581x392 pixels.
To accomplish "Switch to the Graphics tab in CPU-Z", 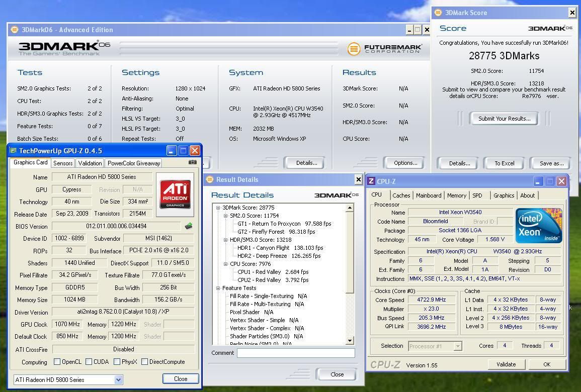I will [x=504, y=195].
